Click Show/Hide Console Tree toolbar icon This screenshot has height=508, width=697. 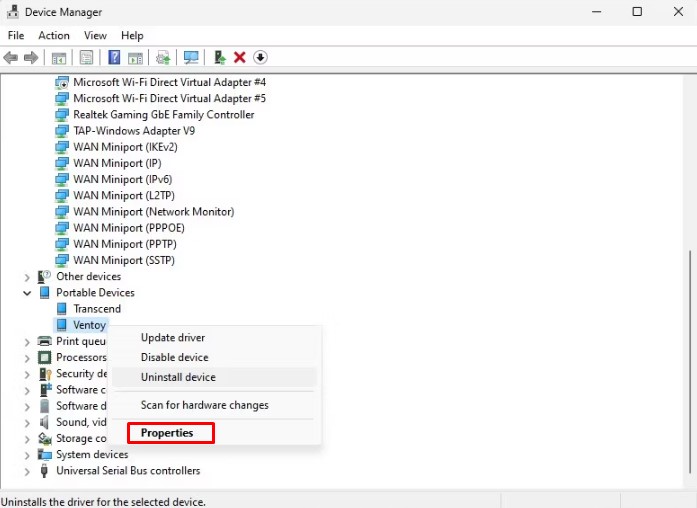coord(59,58)
